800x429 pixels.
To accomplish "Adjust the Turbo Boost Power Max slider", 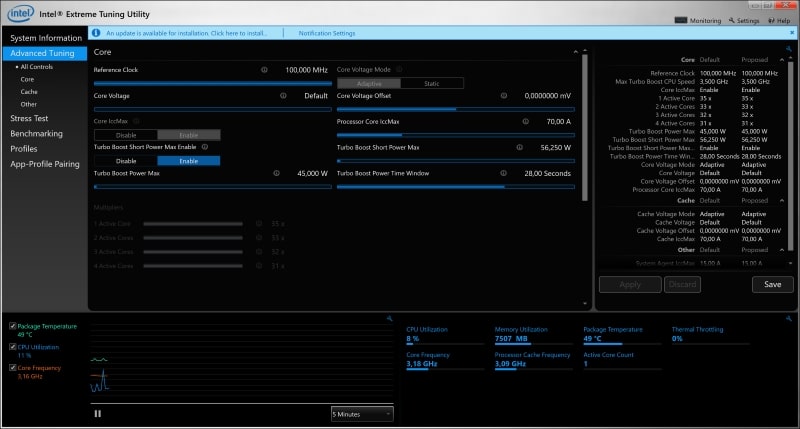I will point(213,187).
